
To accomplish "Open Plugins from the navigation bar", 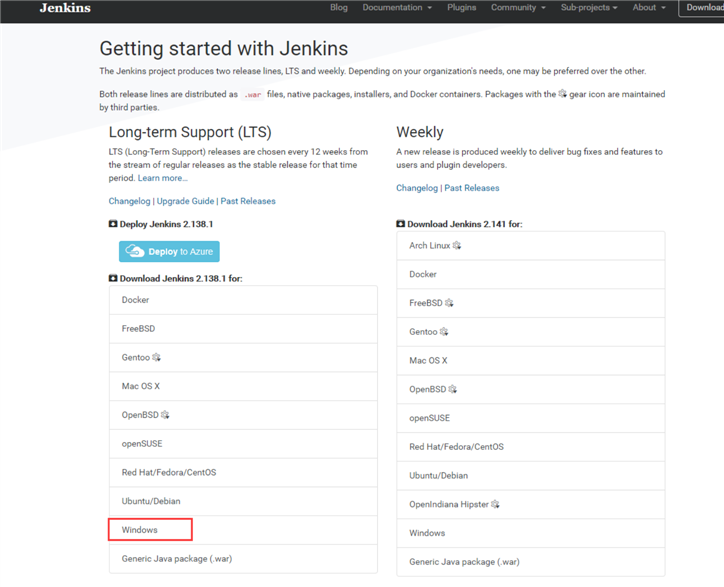I will [462, 8].
